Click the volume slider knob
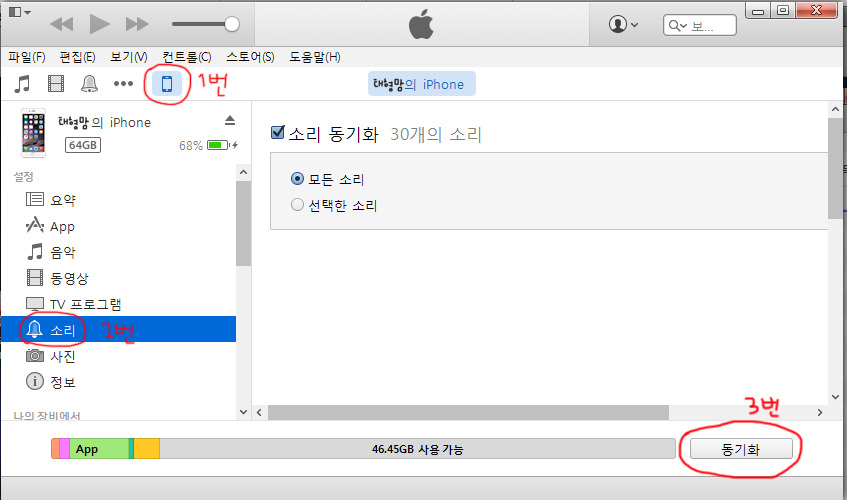Screen dimensions: 847x500 tap(232, 24)
